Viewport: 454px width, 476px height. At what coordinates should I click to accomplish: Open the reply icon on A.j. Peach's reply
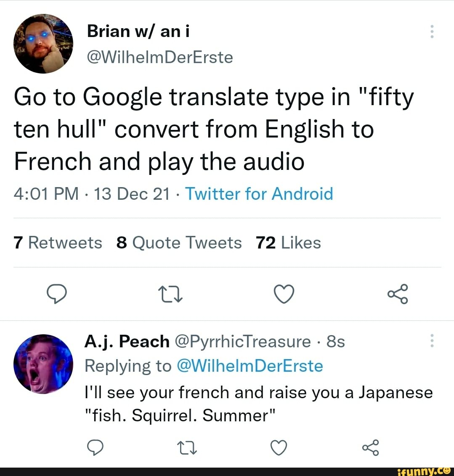[96, 448]
